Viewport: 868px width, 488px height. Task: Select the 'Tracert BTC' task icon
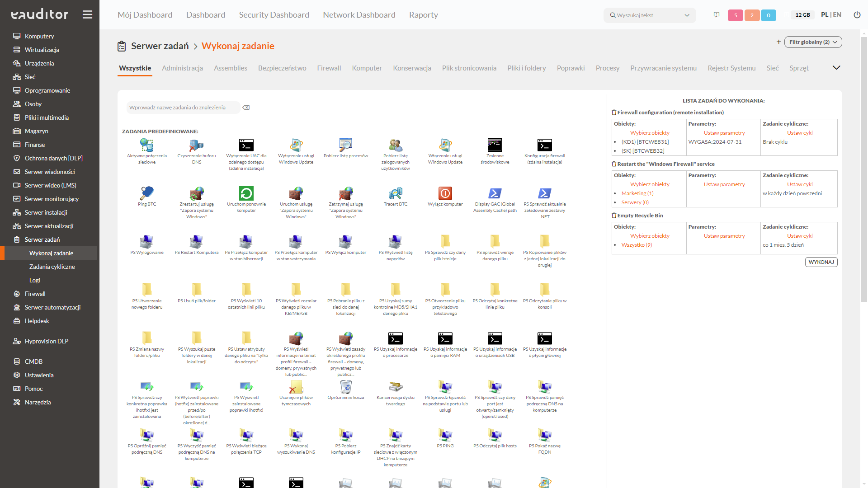[x=396, y=193]
